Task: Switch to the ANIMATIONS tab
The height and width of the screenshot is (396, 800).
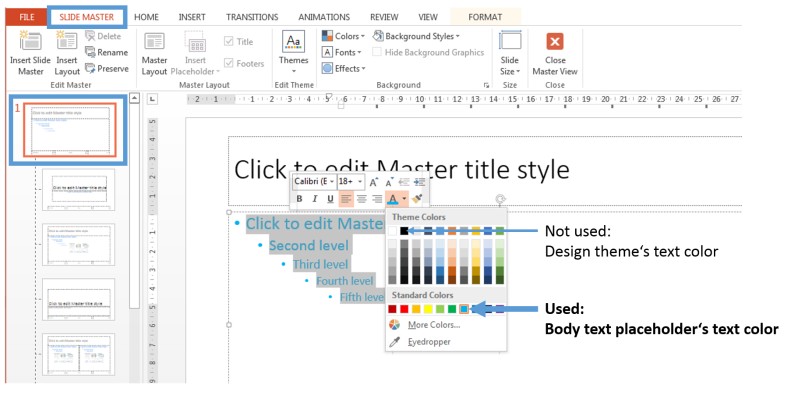Action: coord(324,17)
